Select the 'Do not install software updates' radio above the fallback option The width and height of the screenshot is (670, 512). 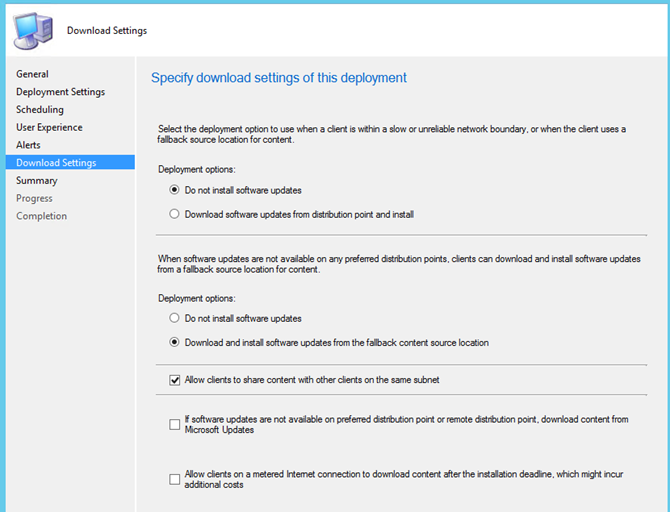[x=174, y=318]
